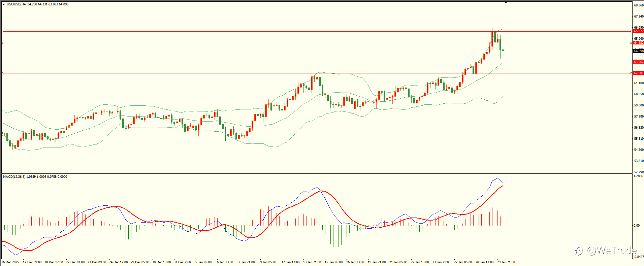Click the 62.001 red price level label
Screen dimensions: 644x266
(x=638, y=73)
